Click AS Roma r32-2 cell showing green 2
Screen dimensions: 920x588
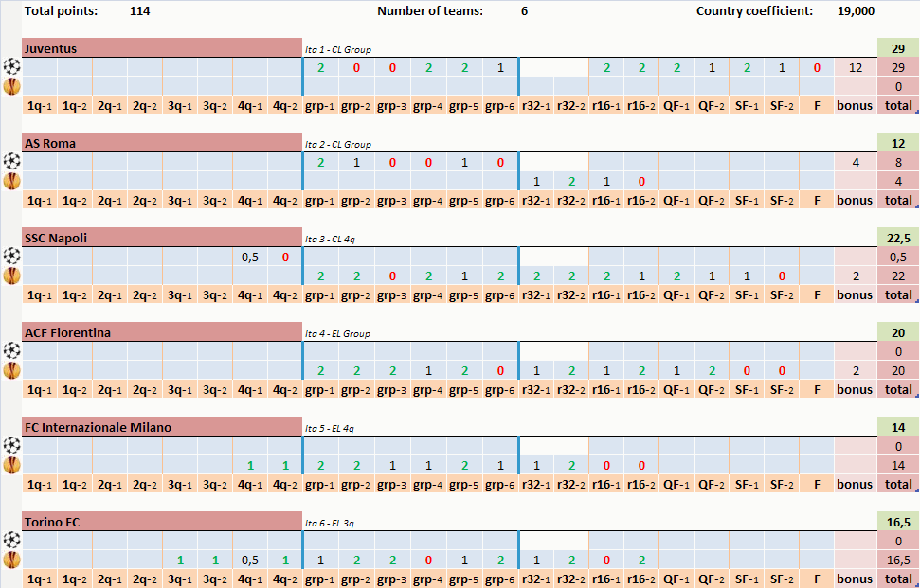(x=571, y=181)
